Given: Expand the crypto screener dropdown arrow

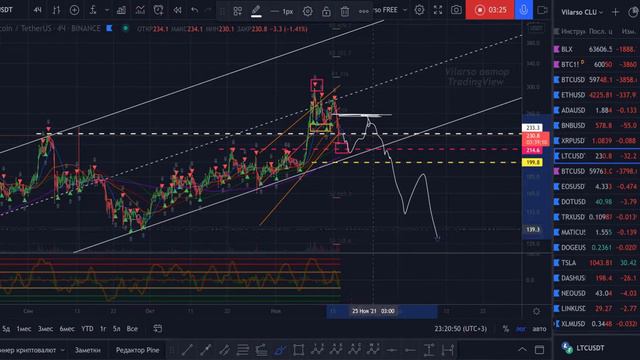Looking at the screenshot, I should tap(62, 350).
